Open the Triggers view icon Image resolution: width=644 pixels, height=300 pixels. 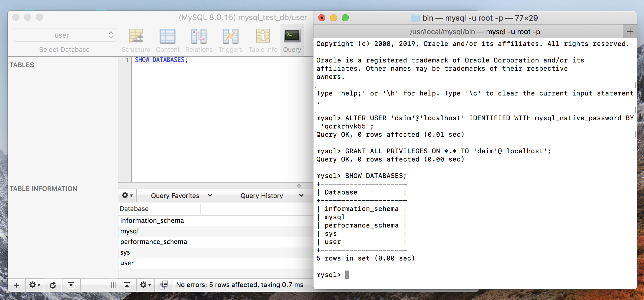[x=230, y=40]
